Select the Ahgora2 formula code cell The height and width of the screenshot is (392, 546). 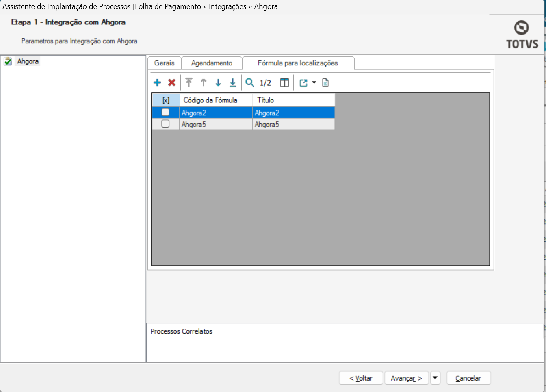[216, 113]
